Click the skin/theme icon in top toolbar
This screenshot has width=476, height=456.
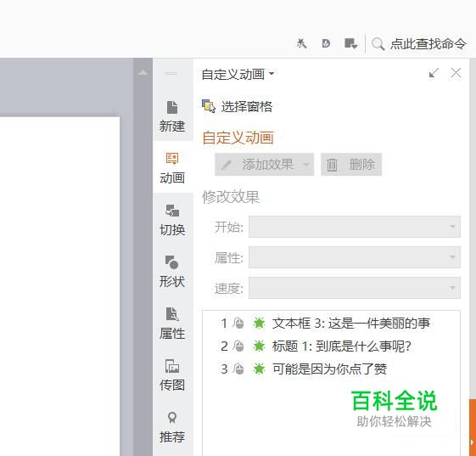[301, 43]
